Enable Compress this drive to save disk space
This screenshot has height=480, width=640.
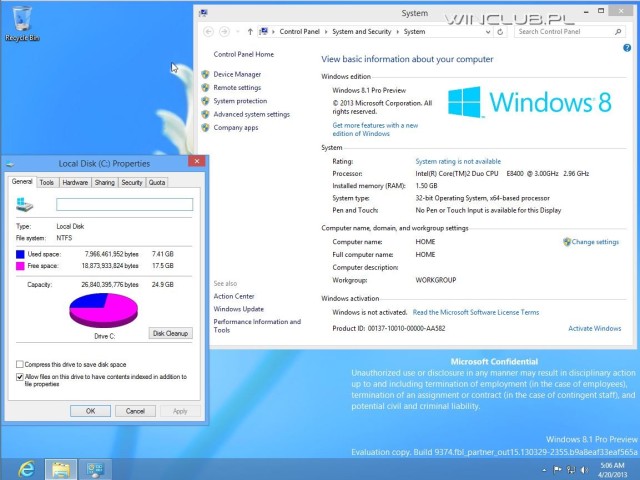tap(20, 364)
